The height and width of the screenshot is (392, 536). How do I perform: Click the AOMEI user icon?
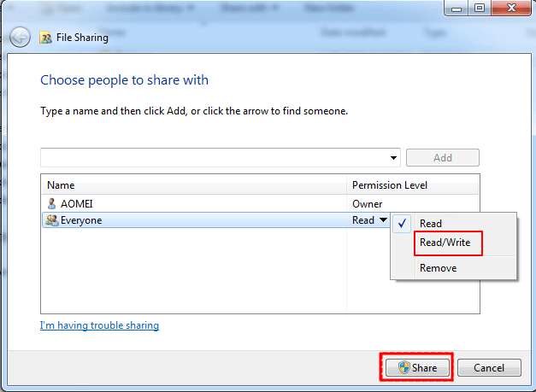tap(52, 204)
